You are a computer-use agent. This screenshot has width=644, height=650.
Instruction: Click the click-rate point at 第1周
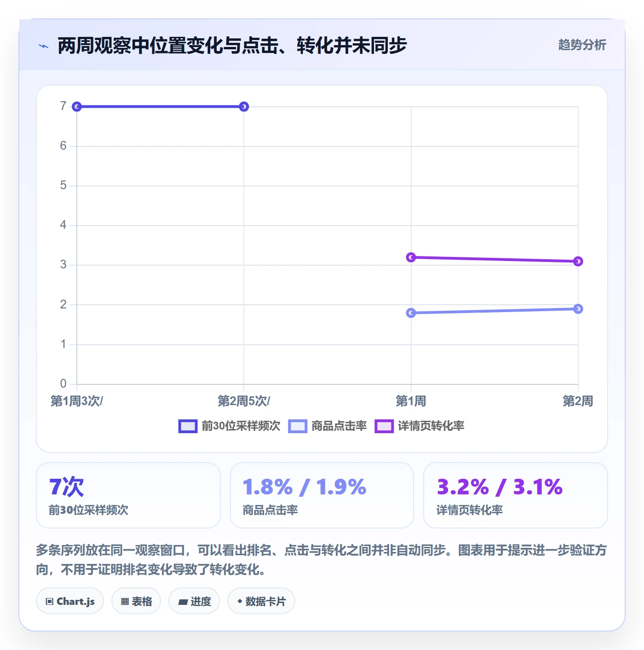(411, 313)
